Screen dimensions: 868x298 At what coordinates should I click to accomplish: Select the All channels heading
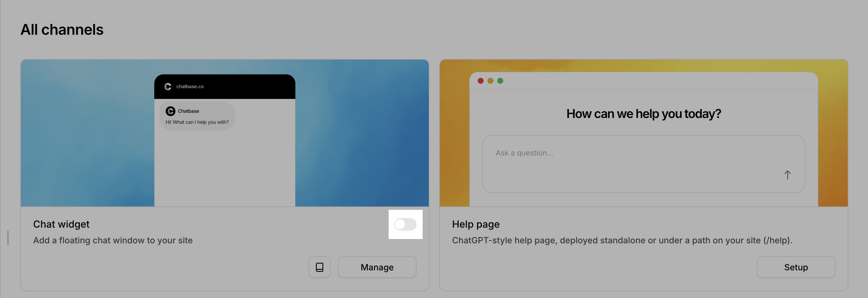tap(62, 30)
